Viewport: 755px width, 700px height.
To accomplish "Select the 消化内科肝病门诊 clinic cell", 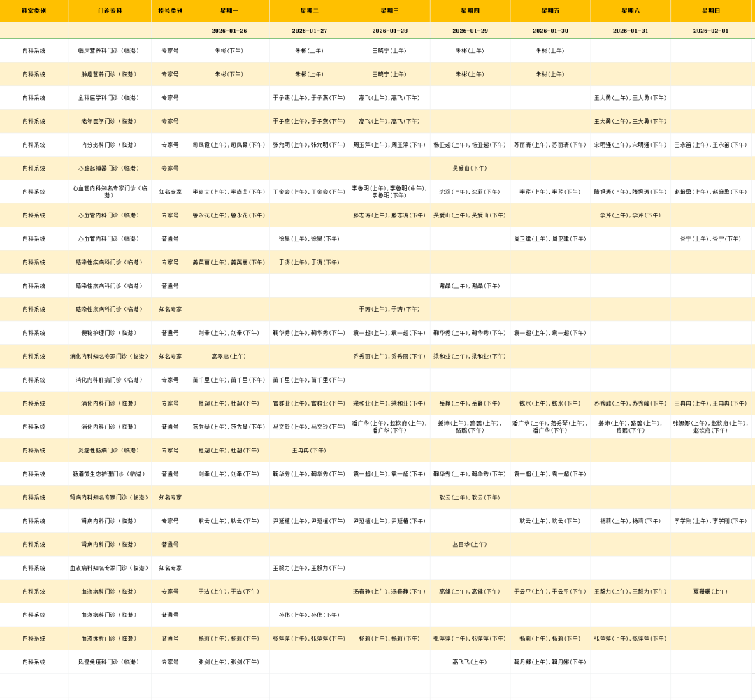I will (110, 380).
